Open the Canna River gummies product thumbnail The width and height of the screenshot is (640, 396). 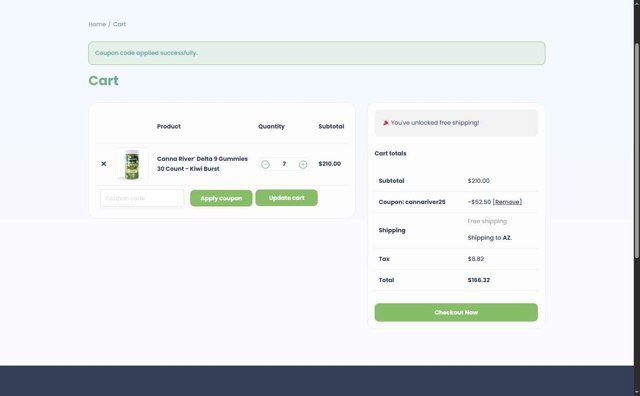click(132, 164)
